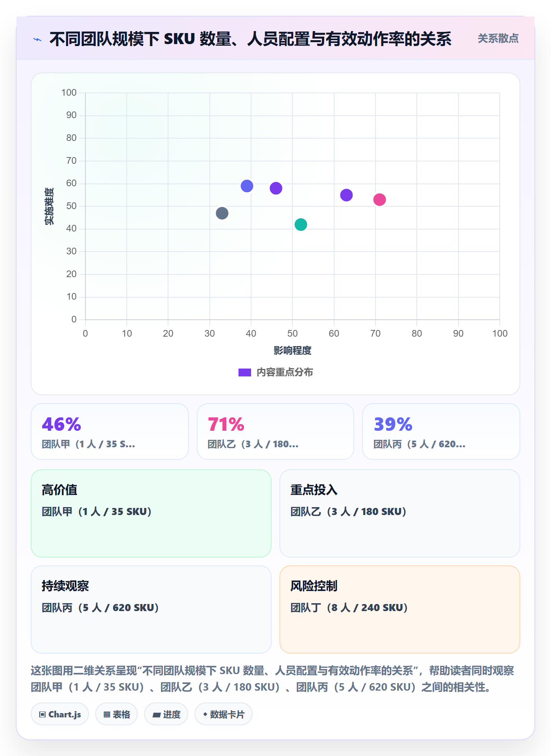The height and width of the screenshot is (756, 551).
Task: Click the 39% stat value
Action: 393,424
